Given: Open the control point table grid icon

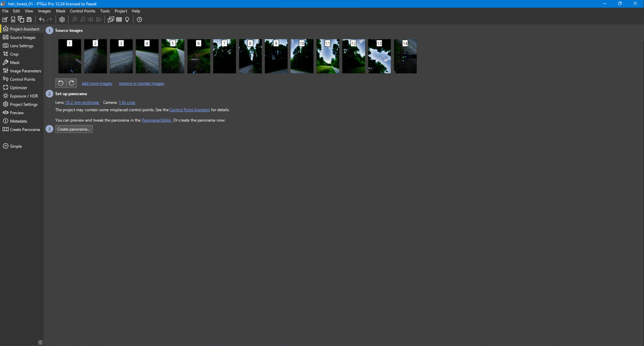Looking at the screenshot, I should pyautogui.click(x=119, y=19).
